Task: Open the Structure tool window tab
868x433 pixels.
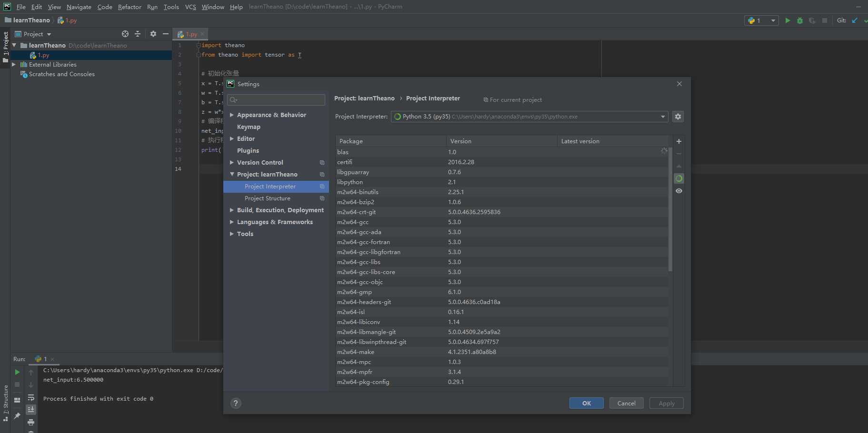Action: pyautogui.click(x=6, y=403)
